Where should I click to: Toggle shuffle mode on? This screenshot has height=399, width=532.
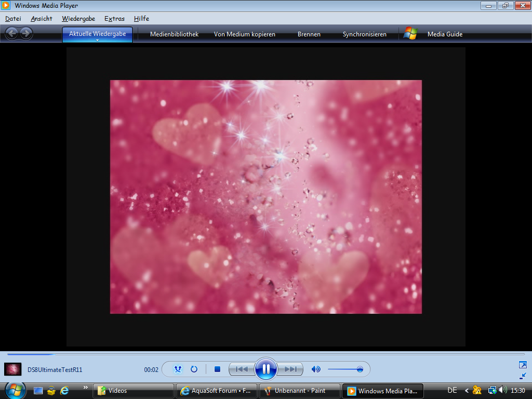(178, 369)
